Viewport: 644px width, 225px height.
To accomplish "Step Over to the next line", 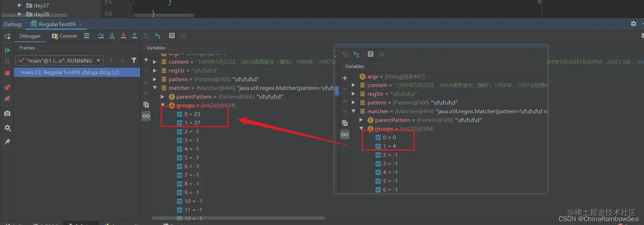I will [x=101, y=36].
